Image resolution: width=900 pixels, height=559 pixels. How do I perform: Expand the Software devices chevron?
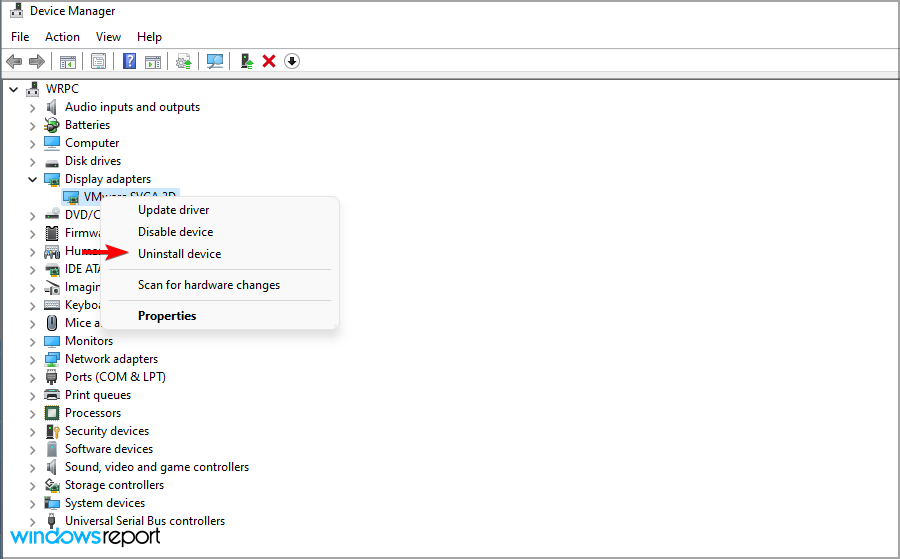33,449
